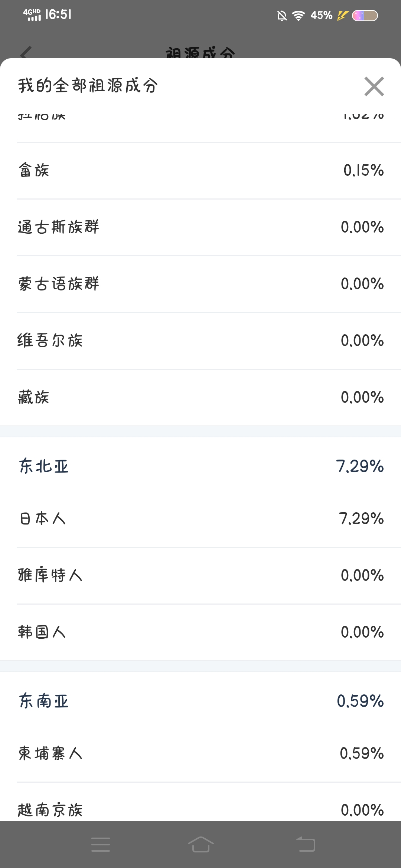Open the recent apps menu icon
The height and width of the screenshot is (868, 401).
(x=101, y=844)
